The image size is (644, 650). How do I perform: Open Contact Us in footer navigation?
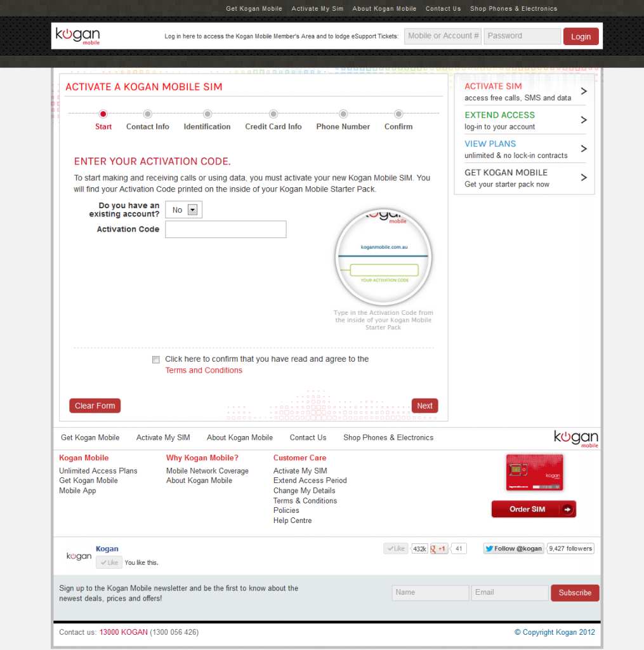tap(308, 438)
